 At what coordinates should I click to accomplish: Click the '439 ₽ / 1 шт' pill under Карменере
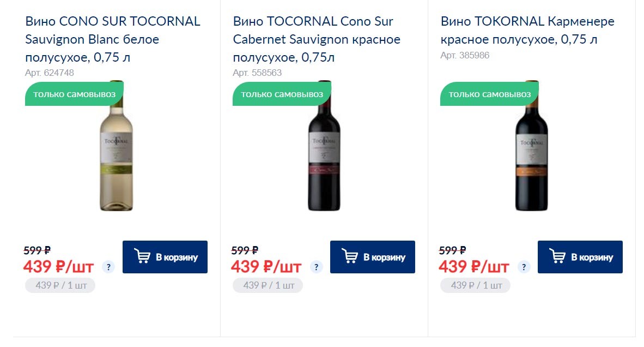tap(475, 285)
